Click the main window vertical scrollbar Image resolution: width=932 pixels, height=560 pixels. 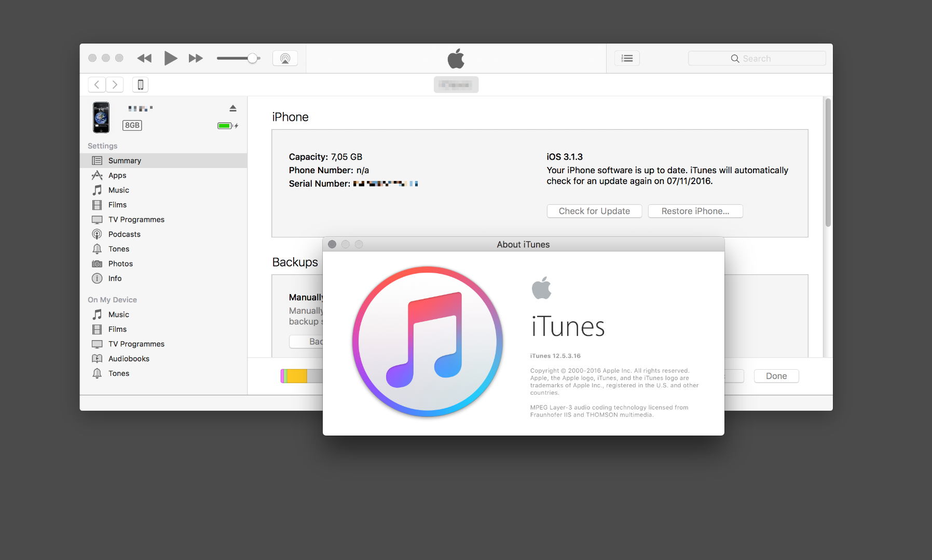point(828,162)
